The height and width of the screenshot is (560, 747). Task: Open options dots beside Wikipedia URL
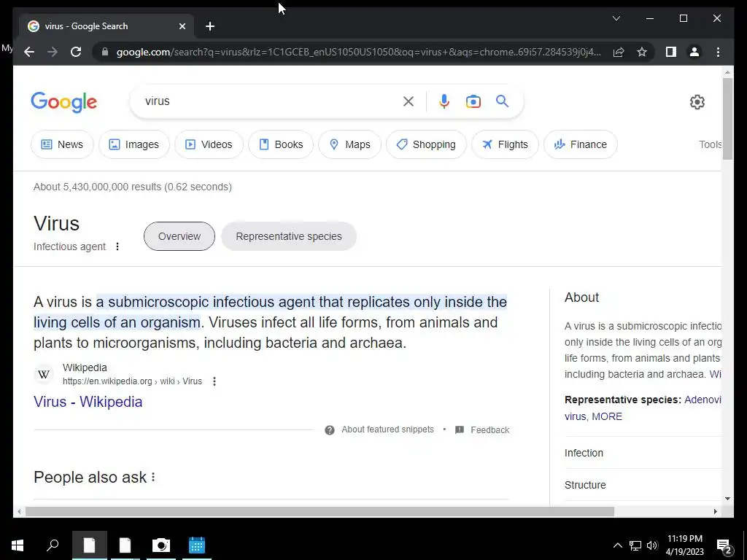(x=214, y=381)
